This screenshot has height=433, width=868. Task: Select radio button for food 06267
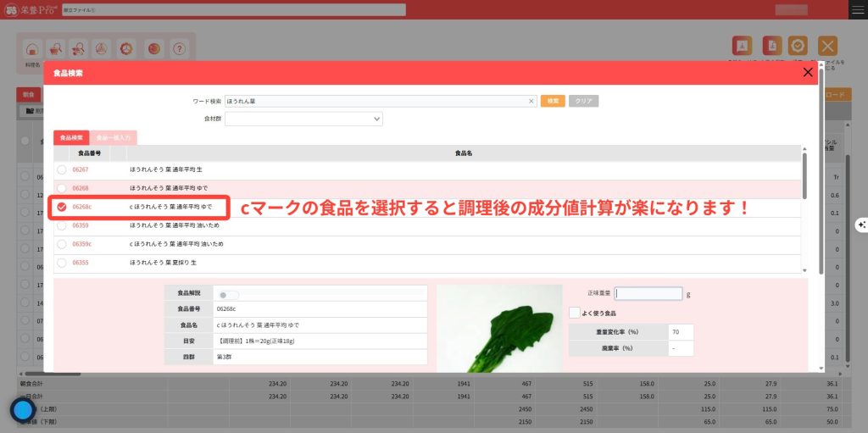[62, 169]
